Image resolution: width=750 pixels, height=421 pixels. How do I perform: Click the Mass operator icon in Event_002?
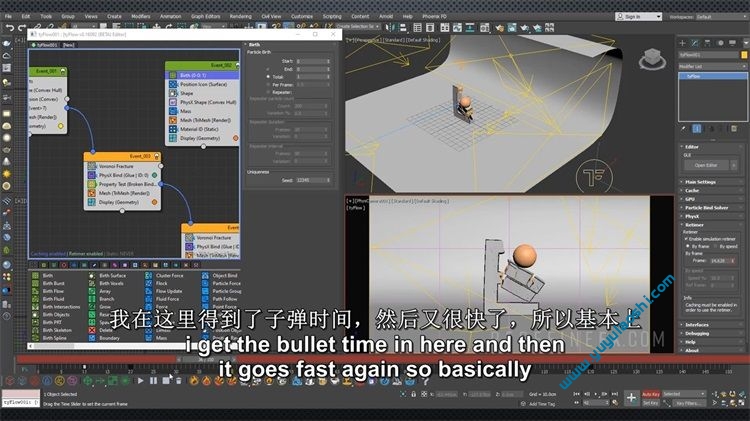173,111
